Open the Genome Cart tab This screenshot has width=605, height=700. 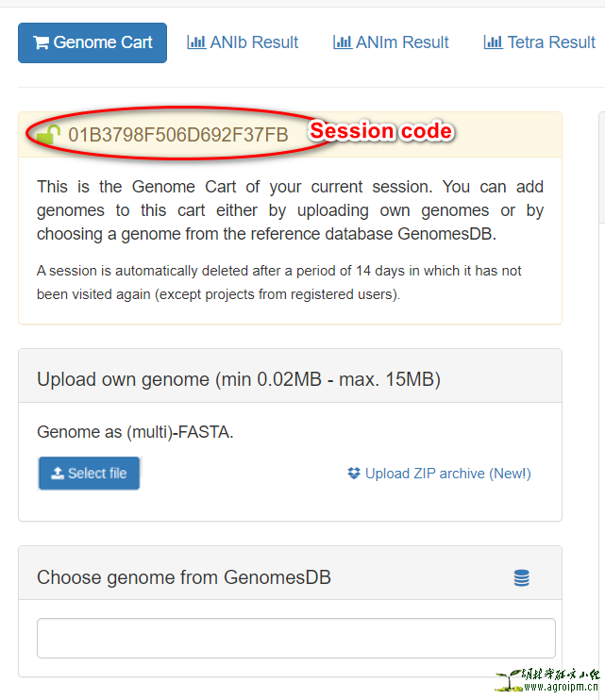(x=92, y=42)
